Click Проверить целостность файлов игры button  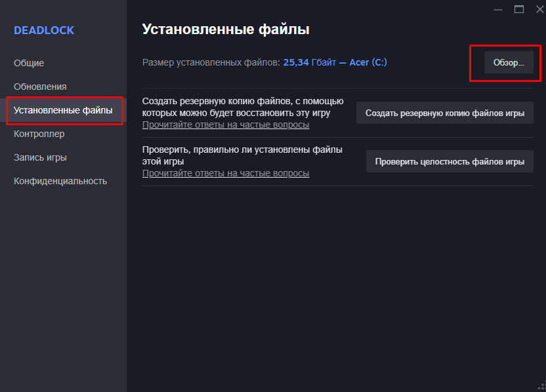450,161
